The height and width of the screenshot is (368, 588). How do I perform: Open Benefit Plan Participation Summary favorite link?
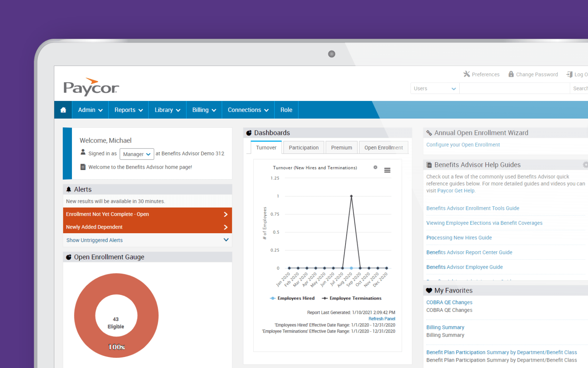point(502,352)
